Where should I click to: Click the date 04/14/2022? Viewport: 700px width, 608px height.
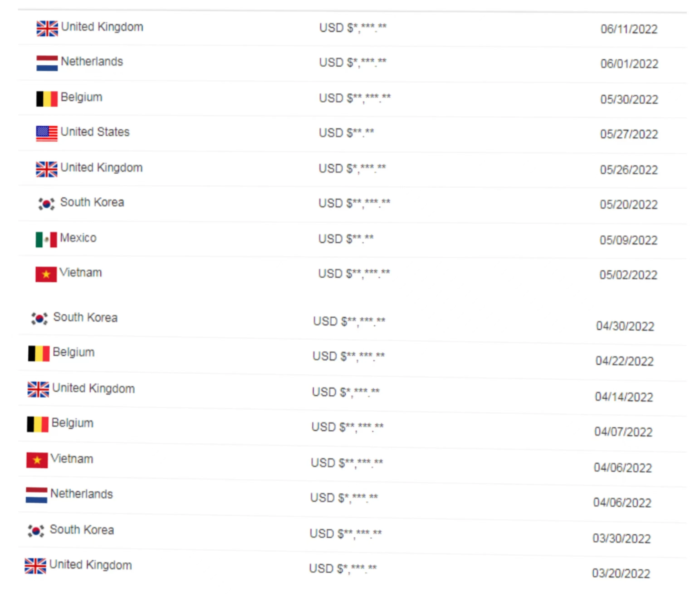click(x=624, y=397)
